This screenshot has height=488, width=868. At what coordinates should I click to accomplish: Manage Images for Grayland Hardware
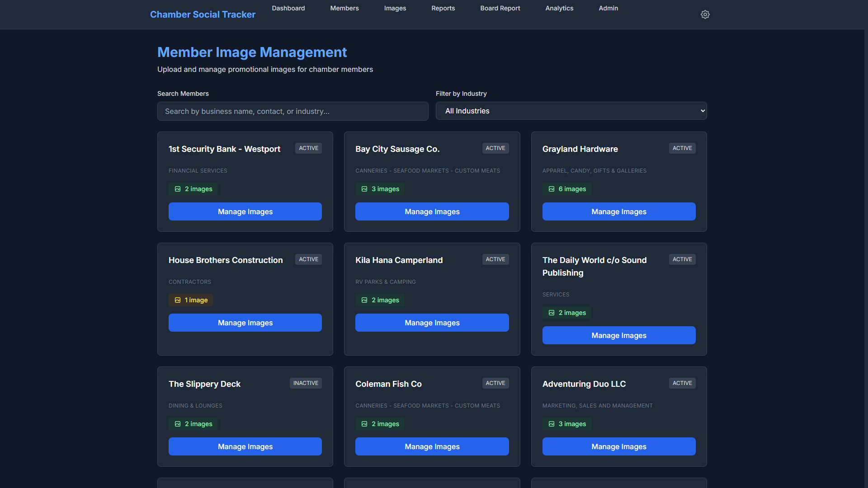(619, 211)
